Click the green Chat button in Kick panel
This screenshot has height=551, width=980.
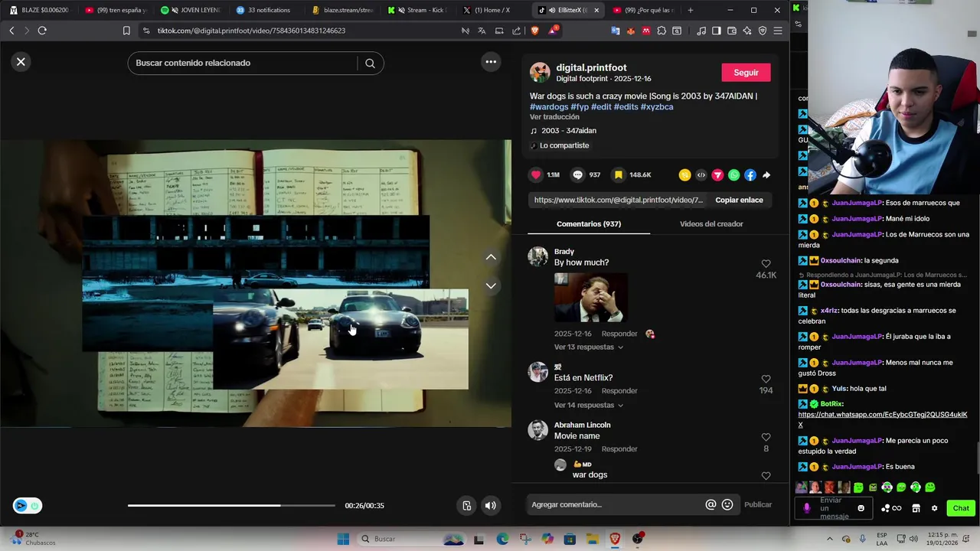(961, 508)
